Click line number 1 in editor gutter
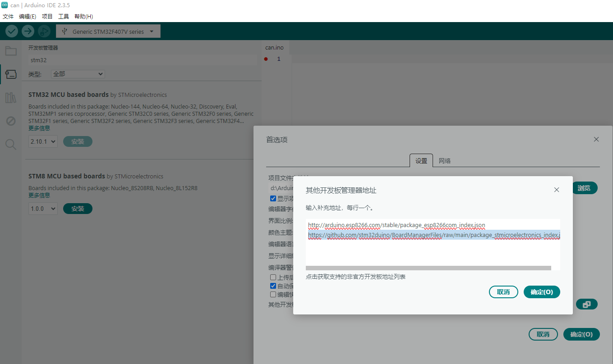The width and height of the screenshot is (613, 364). click(x=279, y=59)
